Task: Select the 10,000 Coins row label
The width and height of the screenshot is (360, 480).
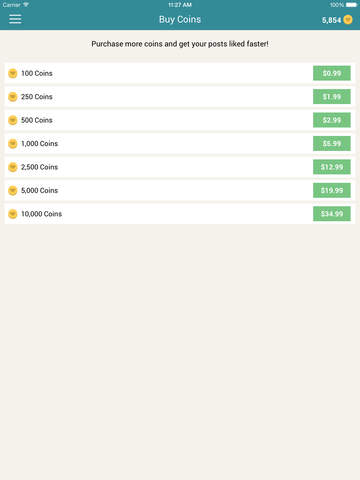Action: coord(41,214)
